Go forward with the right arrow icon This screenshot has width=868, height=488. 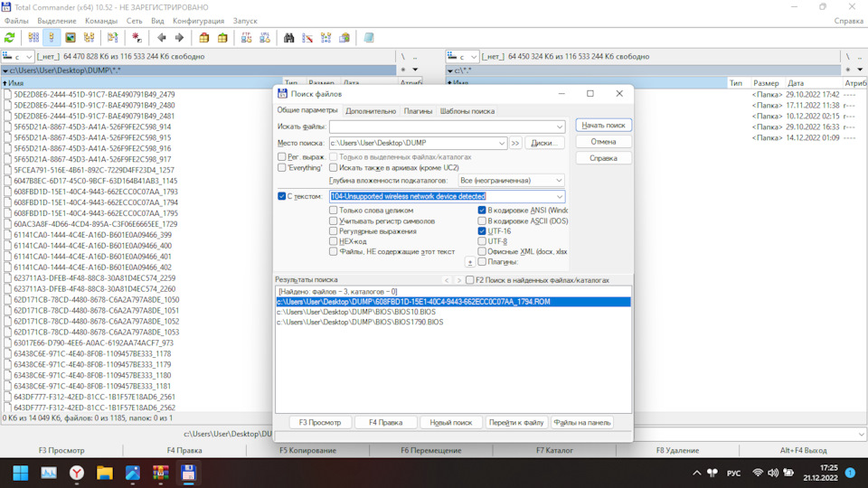tap(179, 38)
